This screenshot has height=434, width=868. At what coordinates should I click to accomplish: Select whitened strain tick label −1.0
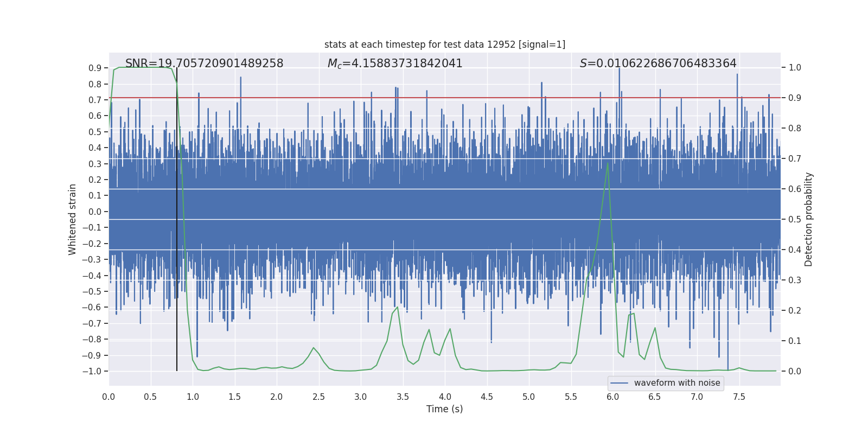point(92,371)
